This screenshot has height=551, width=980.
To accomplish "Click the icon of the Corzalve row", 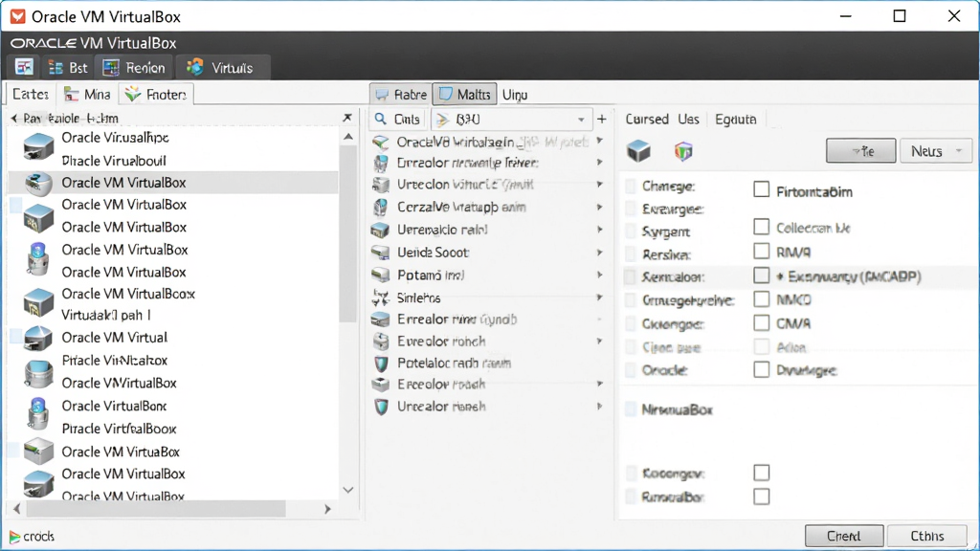I will 381,208.
